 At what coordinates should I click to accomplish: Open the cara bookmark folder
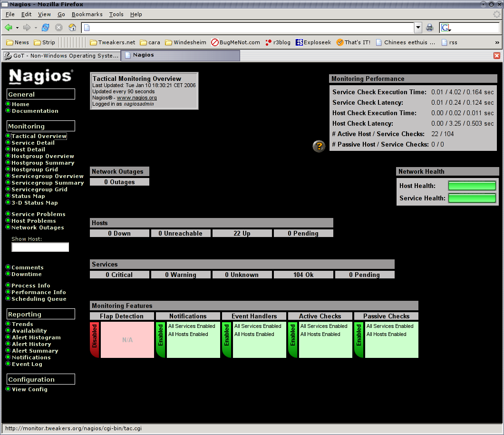pyautogui.click(x=150, y=42)
